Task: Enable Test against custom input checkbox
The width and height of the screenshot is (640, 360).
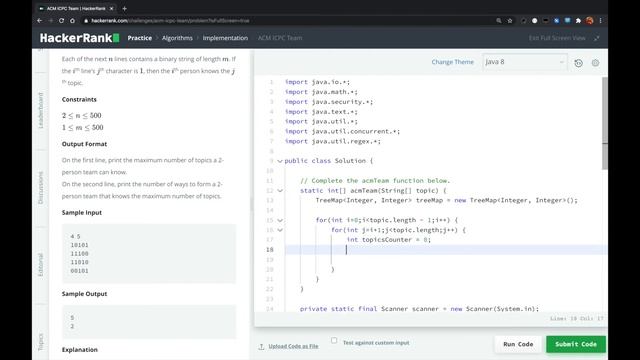Action: [334, 340]
